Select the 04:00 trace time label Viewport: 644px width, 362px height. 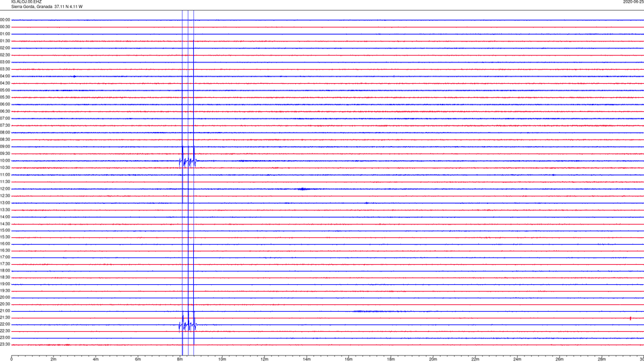point(5,76)
